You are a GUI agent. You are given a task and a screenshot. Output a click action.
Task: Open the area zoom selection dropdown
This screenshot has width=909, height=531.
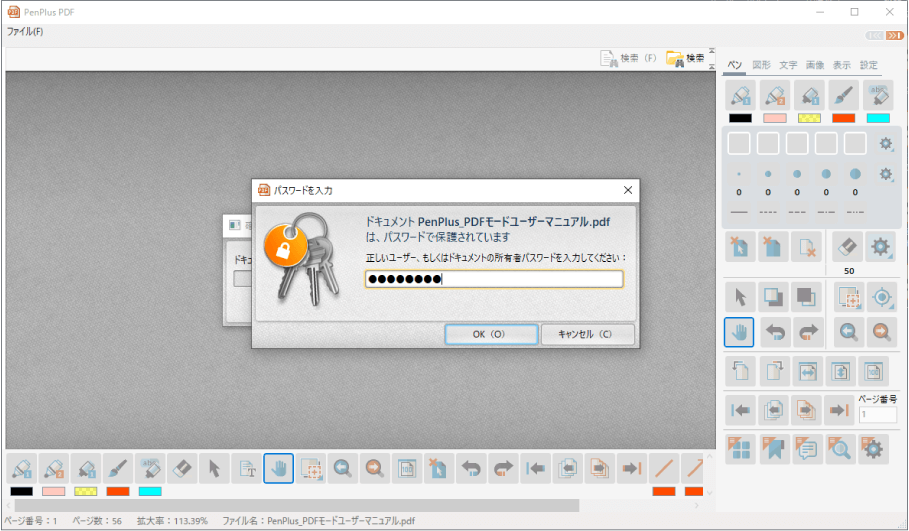coord(849,298)
